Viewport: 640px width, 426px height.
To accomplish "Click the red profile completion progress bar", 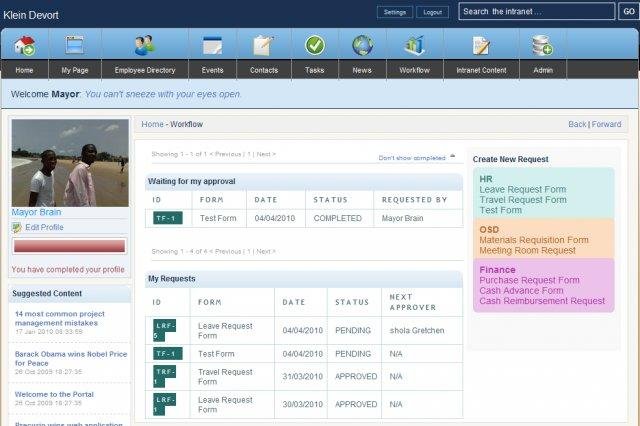I will coord(69,246).
